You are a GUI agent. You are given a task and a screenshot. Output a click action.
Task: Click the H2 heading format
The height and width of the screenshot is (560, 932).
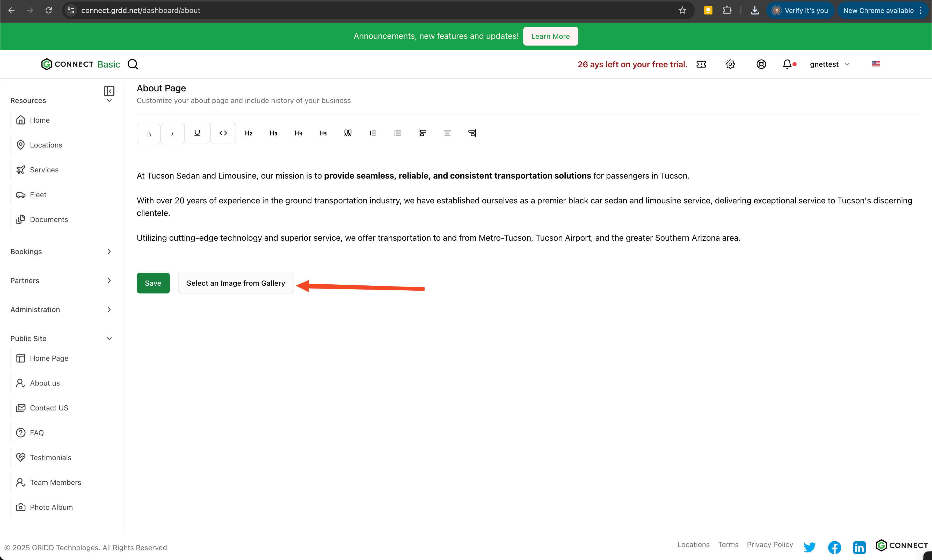point(248,133)
